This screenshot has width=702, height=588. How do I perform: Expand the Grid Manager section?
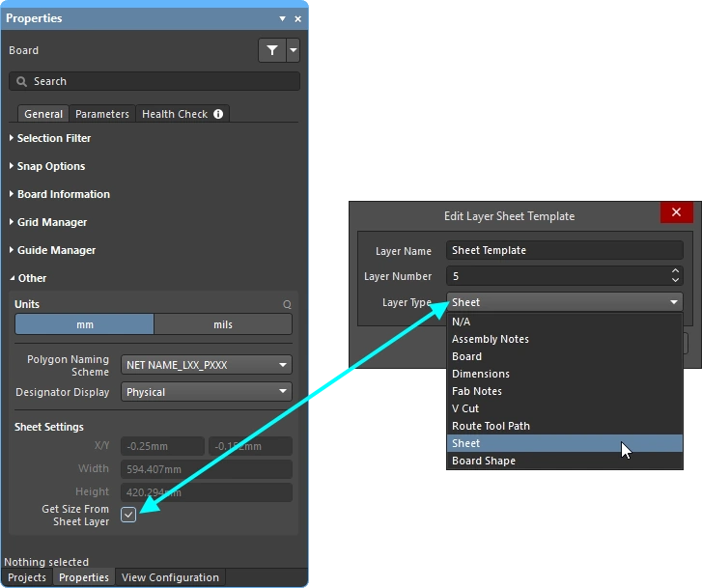point(48,222)
